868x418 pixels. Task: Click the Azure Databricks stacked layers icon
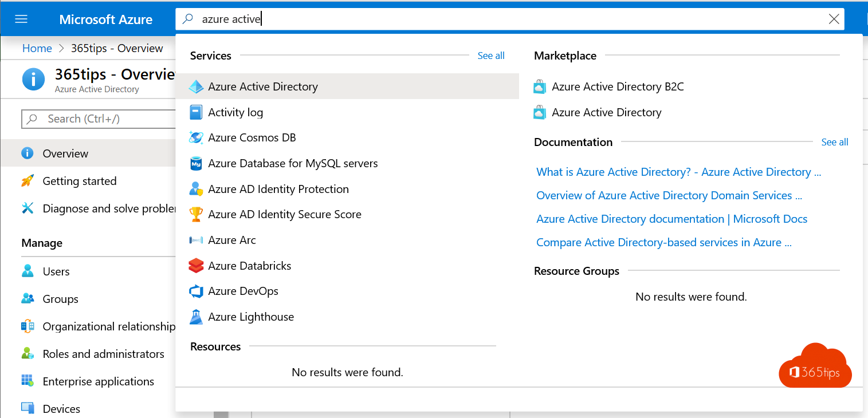point(196,266)
